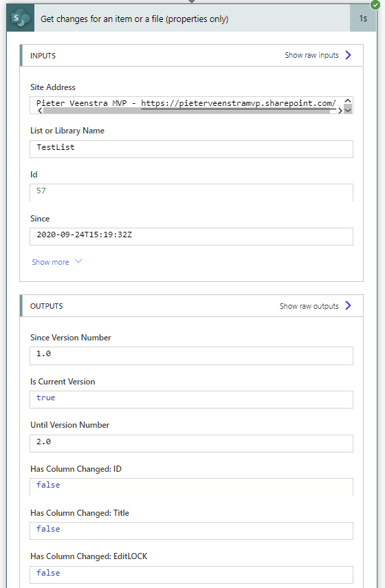Click the 'Id' label in inputs
The width and height of the screenshot is (385, 588).
click(34, 175)
